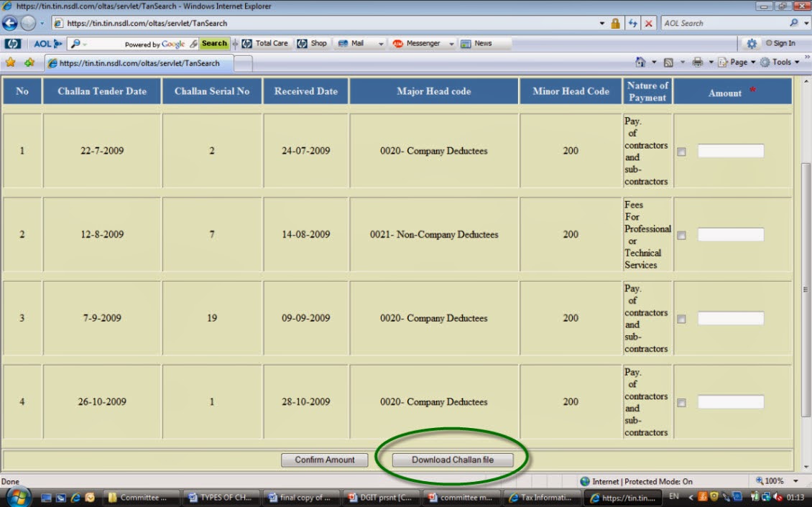Click the Confirm Amount button
Screen dimensions: 812x507
click(x=325, y=460)
